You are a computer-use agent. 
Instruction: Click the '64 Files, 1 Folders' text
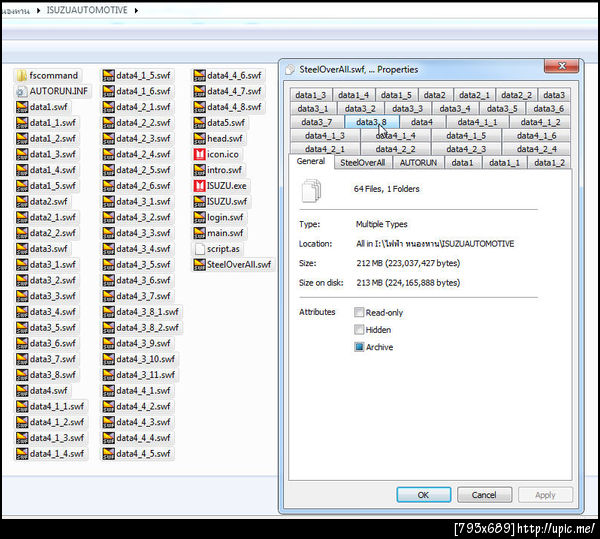[386, 189]
